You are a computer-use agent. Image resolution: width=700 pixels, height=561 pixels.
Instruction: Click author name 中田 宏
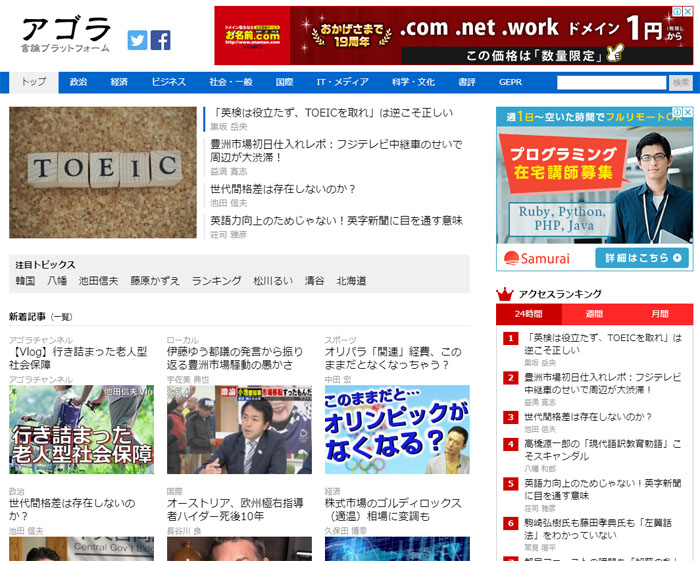338,380
